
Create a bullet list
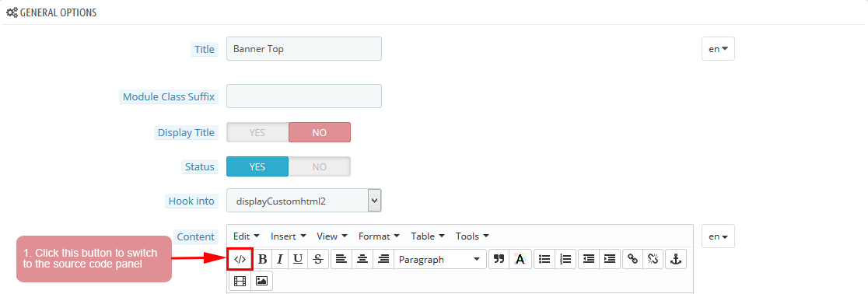pos(544,259)
